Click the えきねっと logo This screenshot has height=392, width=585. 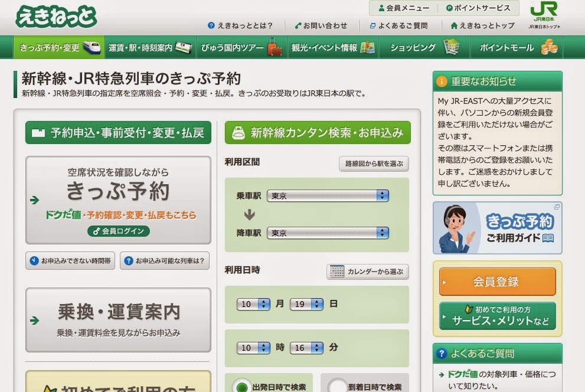pyautogui.click(x=56, y=17)
